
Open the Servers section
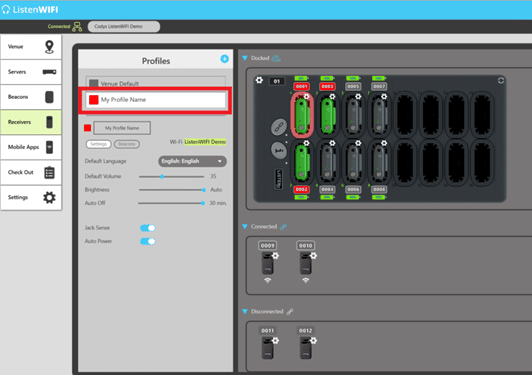tap(31, 72)
